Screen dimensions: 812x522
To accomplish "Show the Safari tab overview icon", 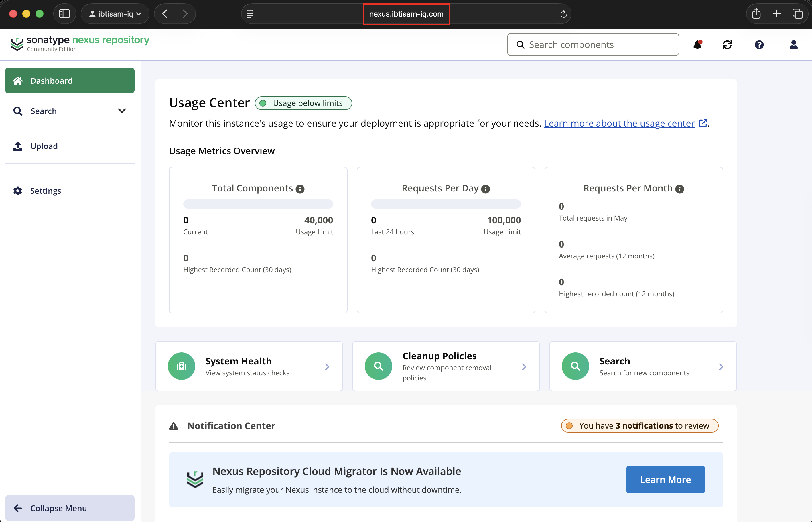I will pos(797,14).
